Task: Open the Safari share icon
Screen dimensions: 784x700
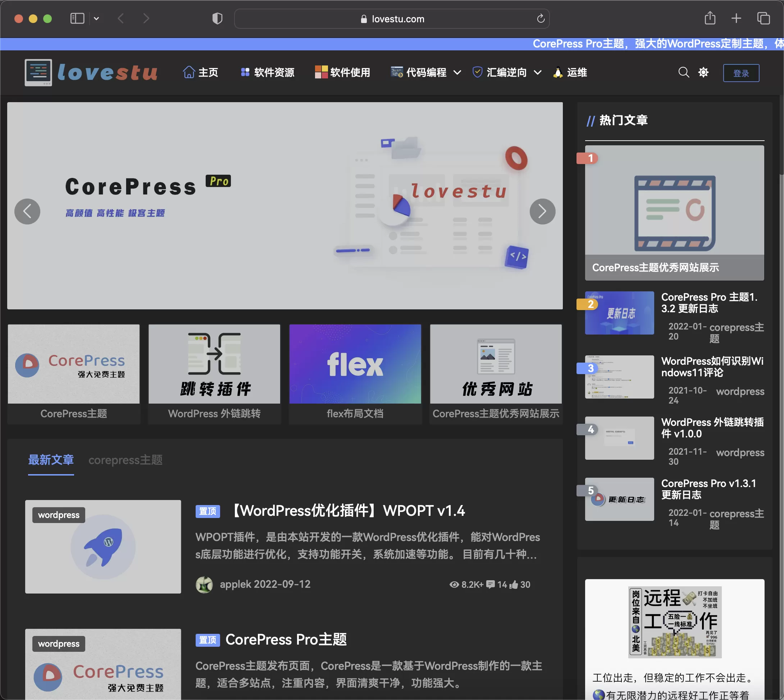Action: coord(710,18)
